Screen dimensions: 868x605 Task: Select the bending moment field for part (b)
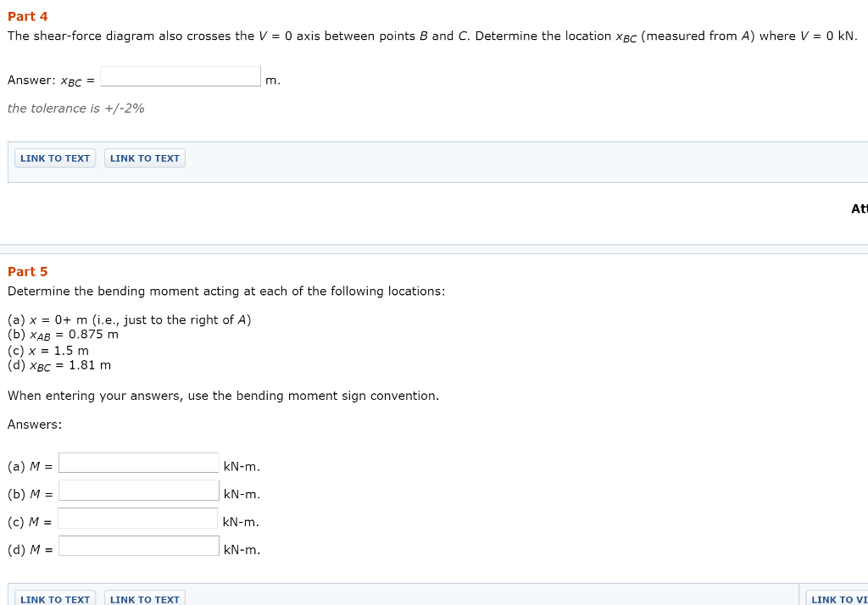tap(138, 490)
